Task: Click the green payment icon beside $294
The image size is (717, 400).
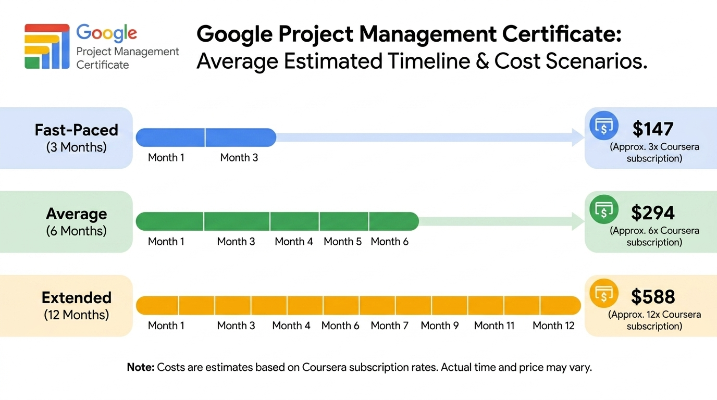Action: pyautogui.click(x=604, y=209)
